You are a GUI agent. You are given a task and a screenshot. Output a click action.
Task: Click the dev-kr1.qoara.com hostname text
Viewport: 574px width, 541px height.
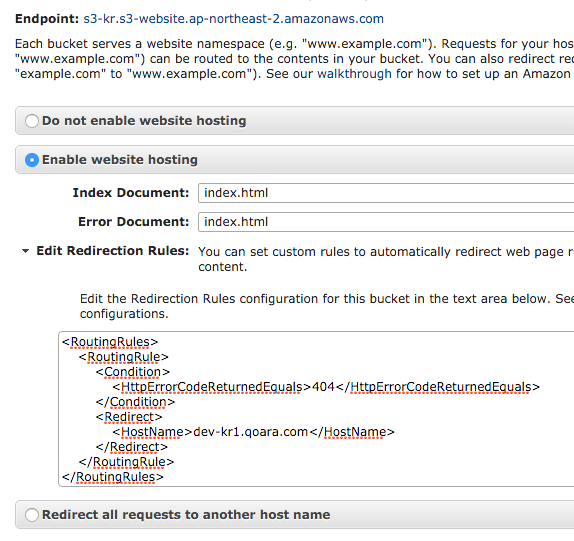250,432
